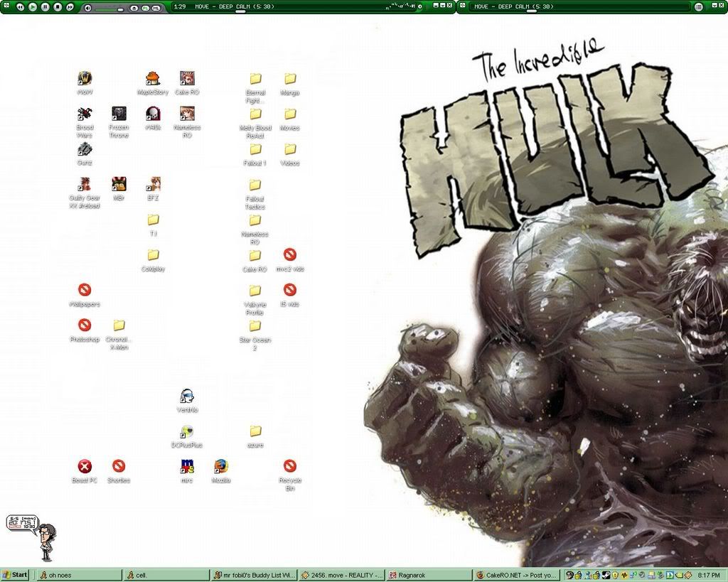Open the Movies folder
This screenshot has width=728, height=582.
(290, 119)
